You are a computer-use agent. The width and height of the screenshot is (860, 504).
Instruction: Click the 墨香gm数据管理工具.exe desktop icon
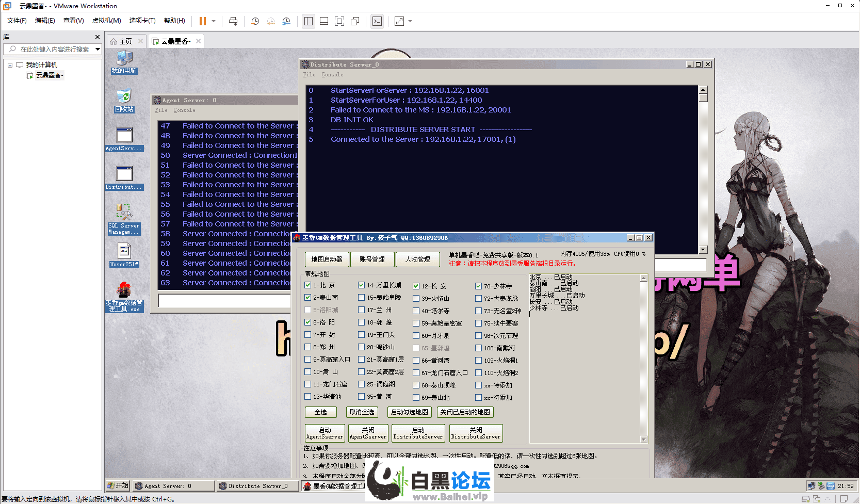click(124, 297)
